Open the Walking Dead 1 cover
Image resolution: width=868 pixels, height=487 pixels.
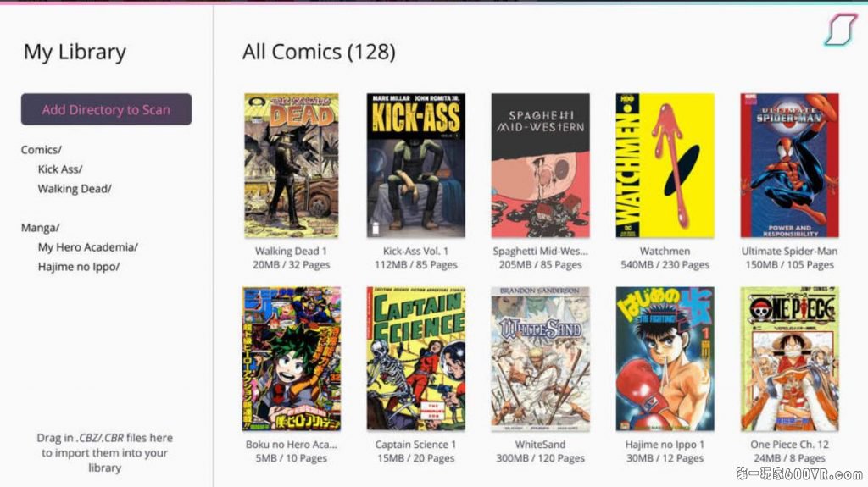point(292,165)
